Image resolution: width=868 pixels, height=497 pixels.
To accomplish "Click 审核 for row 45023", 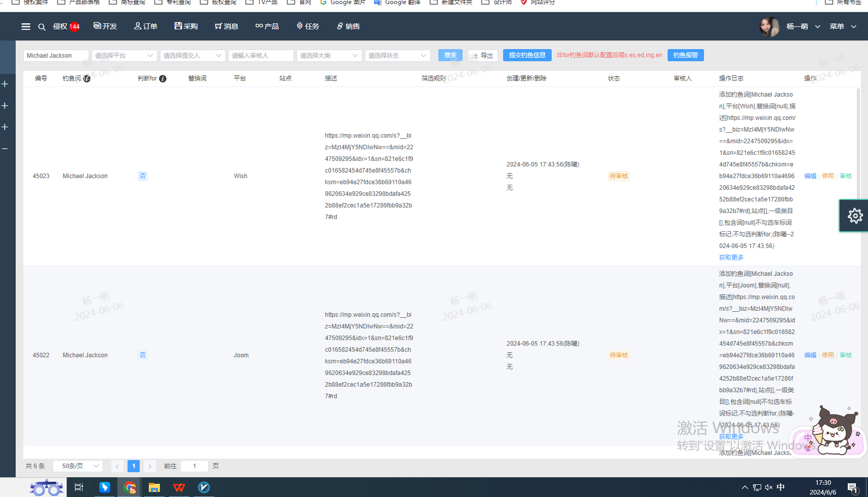I will point(846,176).
